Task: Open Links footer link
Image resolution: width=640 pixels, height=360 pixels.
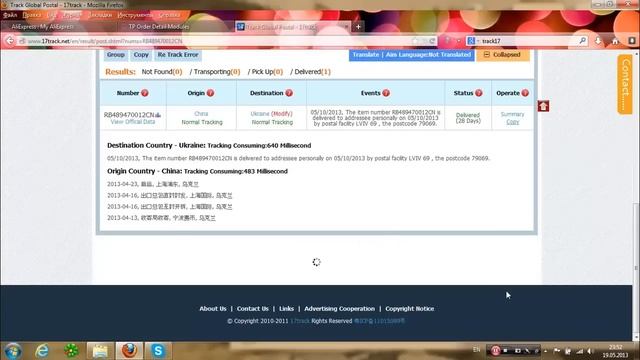Action: [287, 309]
